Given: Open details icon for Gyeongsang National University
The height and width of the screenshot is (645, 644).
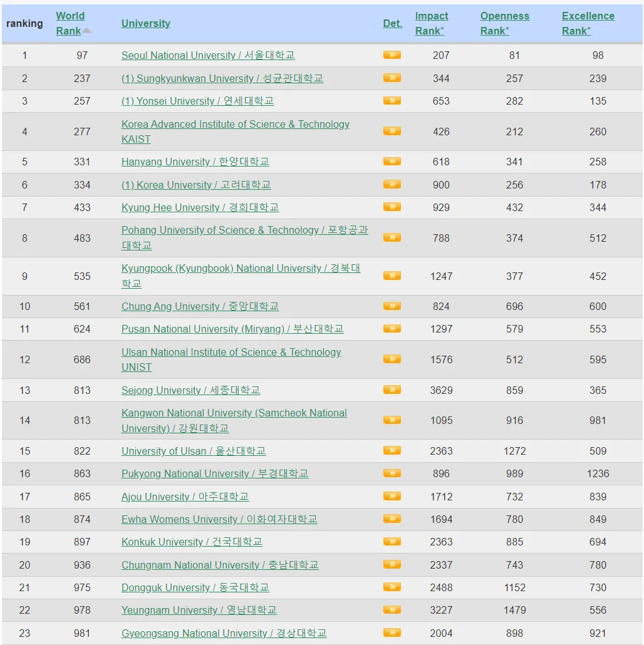Looking at the screenshot, I should coord(392,632).
